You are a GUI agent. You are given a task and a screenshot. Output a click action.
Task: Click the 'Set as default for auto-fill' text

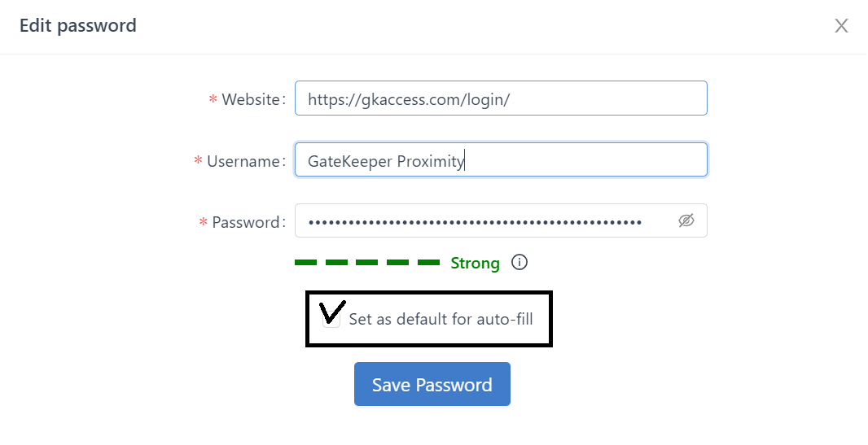pyautogui.click(x=441, y=319)
